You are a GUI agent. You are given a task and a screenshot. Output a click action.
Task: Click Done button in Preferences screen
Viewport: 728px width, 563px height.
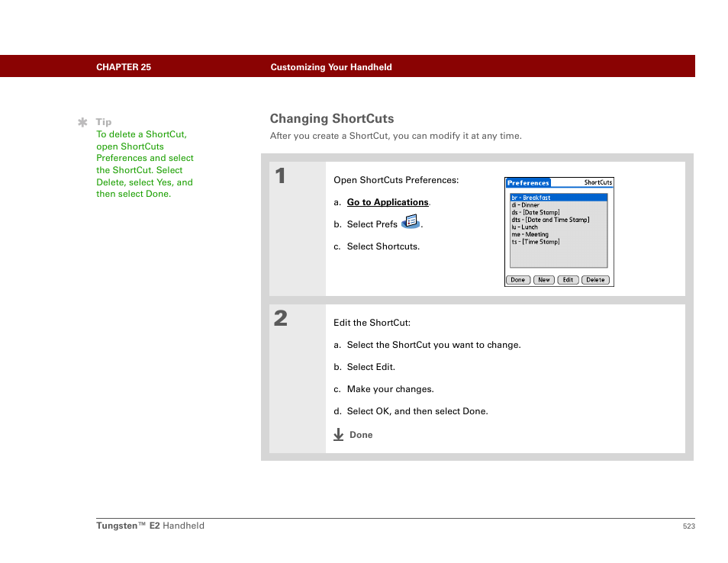[517, 280]
